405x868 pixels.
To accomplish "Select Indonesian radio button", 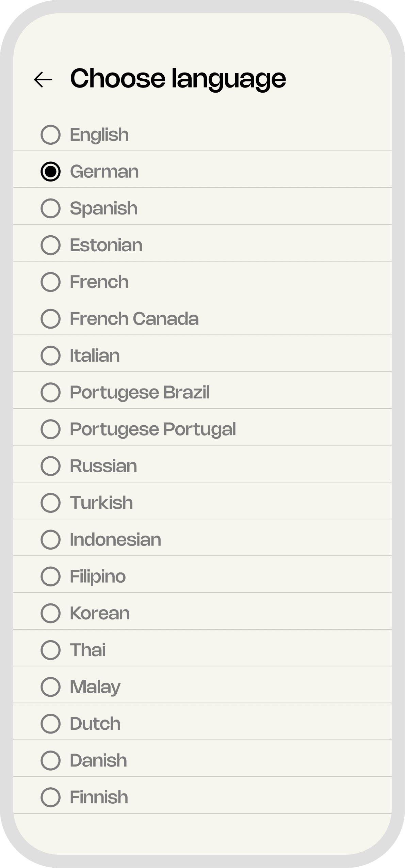I will pos(50,539).
